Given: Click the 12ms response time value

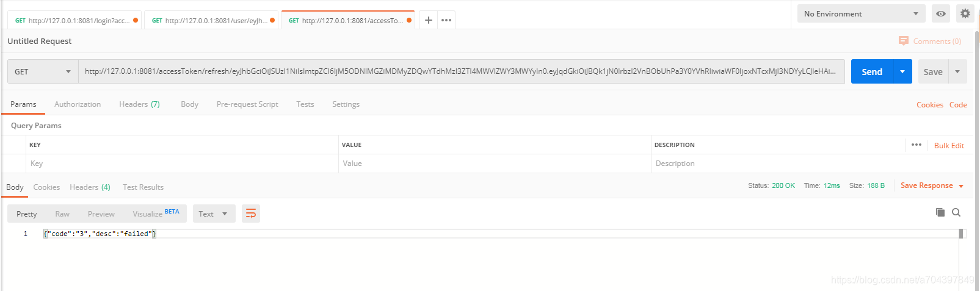Looking at the screenshot, I should [832, 185].
